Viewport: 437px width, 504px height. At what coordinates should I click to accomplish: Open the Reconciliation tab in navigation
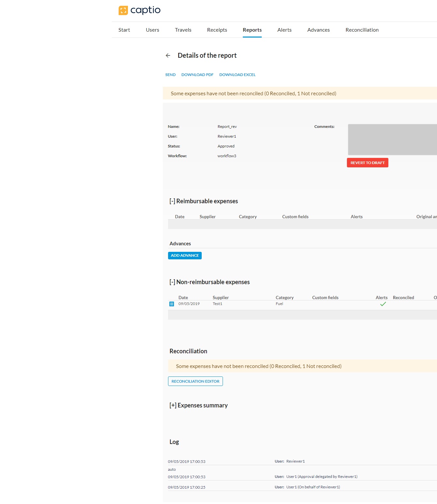pyautogui.click(x=362, y=30)
